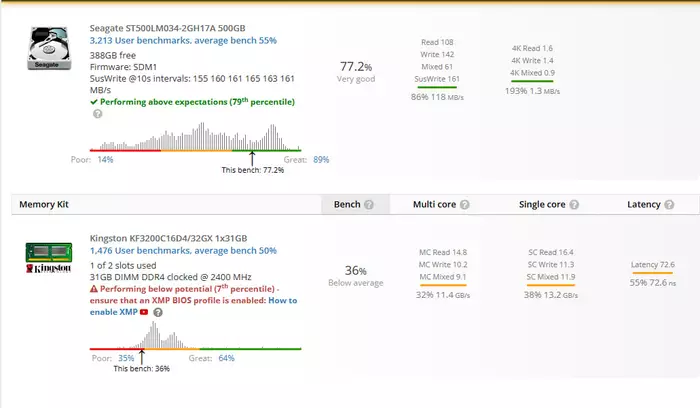Screen dimensions: 700x408
Task: Click the 38% 13.2 GB/s result
Action: [x=551, y=295]
